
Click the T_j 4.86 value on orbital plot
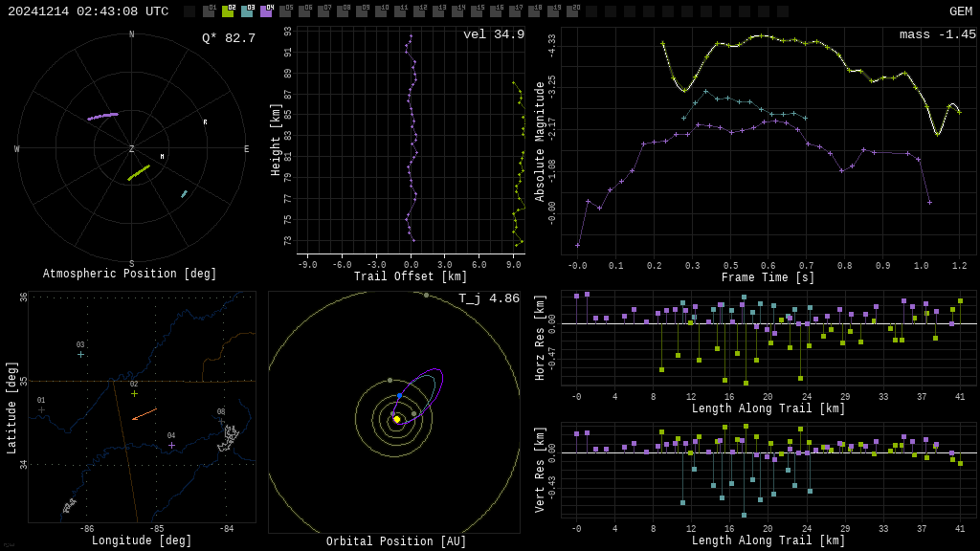pyautogui.click(x=488, y=298)
